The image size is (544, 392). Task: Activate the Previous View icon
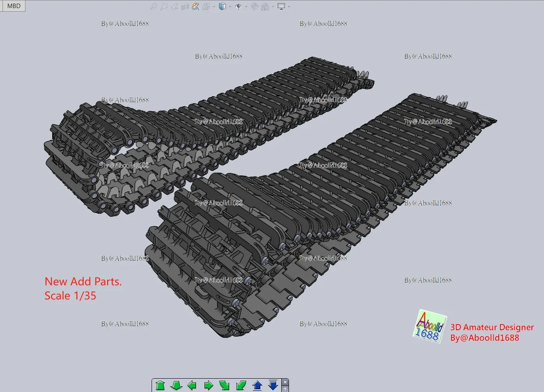[175, 6]
